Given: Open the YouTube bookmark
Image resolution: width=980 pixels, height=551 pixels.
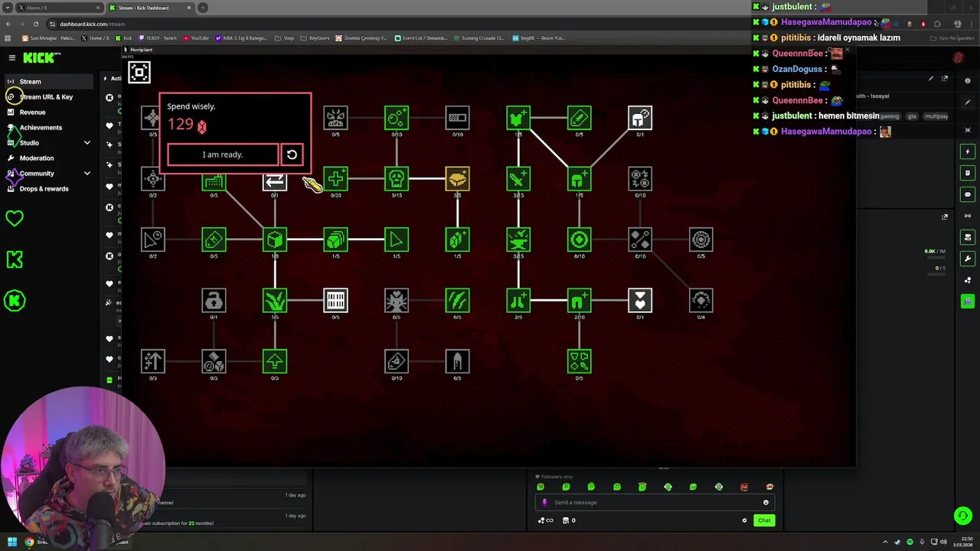Looking at the screenshot, I should pos(196,38).
